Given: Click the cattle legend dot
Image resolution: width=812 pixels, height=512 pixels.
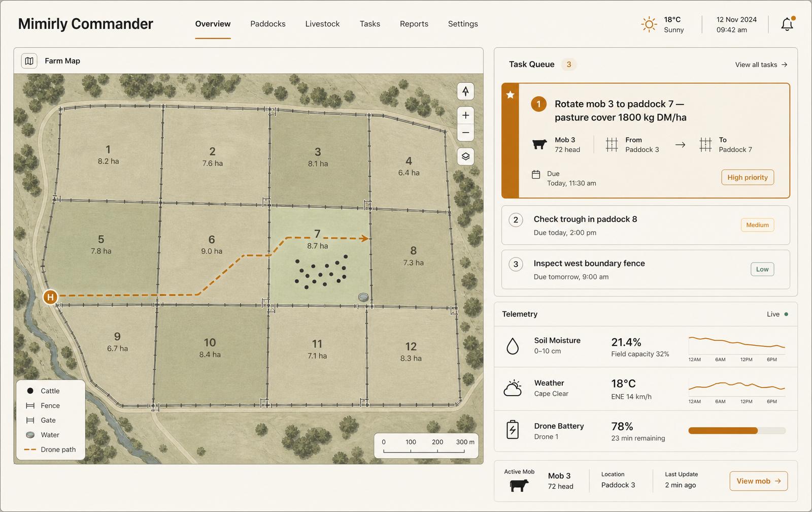Looking at the screenshot, I should coord(30,391).
